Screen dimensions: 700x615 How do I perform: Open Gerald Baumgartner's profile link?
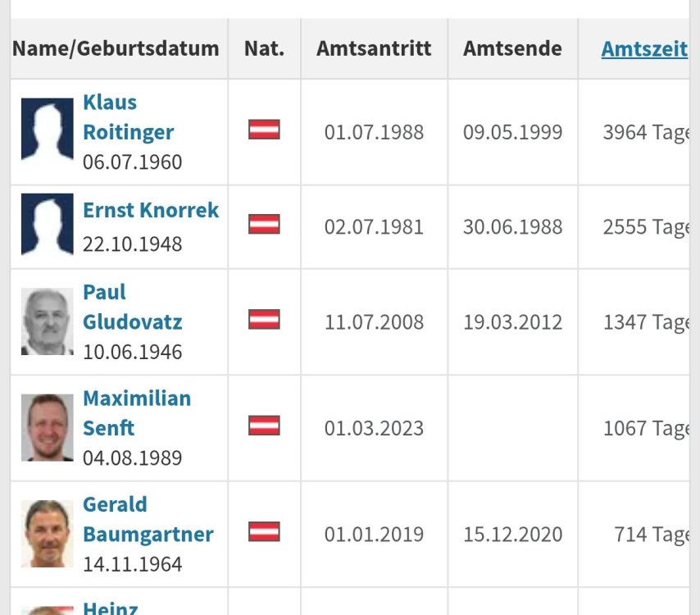point(148,519)
